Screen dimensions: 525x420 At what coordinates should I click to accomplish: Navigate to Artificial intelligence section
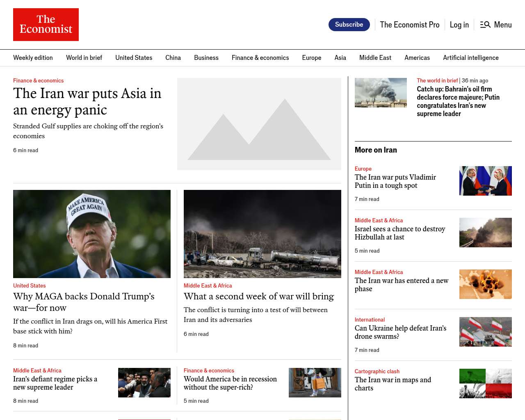[470, 58]
